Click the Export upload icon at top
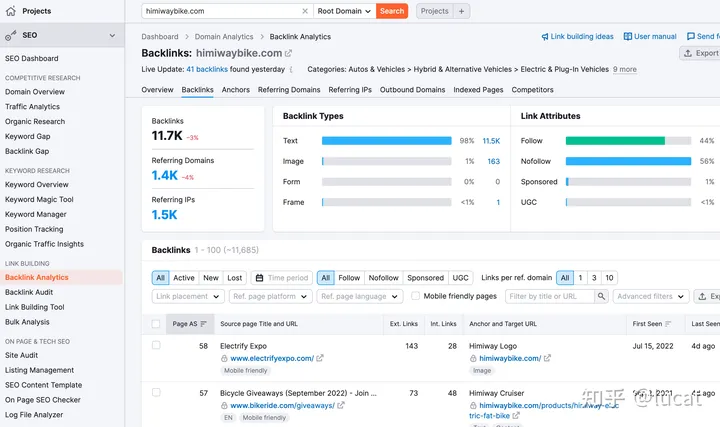The width and height of the screenshot is (720, 427). 688,53
